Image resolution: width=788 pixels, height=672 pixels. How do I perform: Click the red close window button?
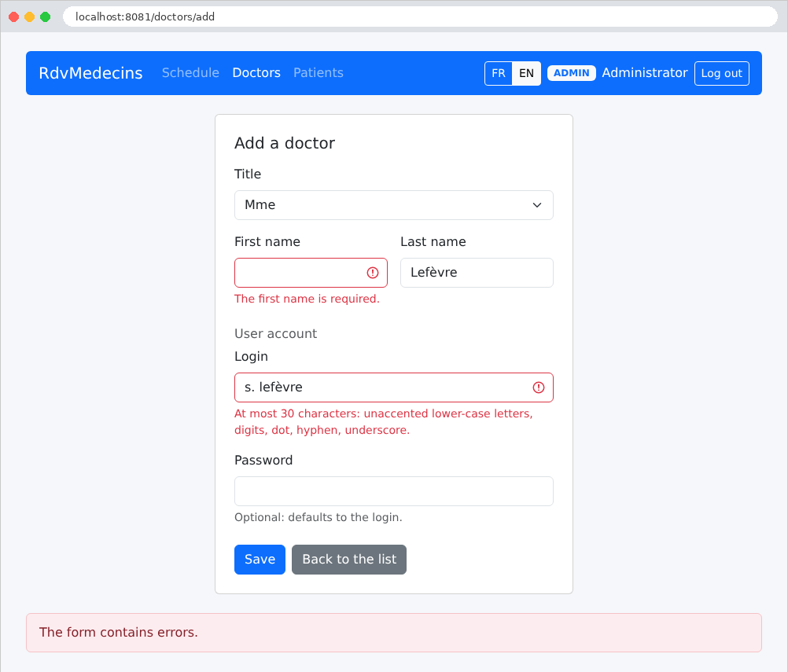pyautogui.click(x=14, y=17)
